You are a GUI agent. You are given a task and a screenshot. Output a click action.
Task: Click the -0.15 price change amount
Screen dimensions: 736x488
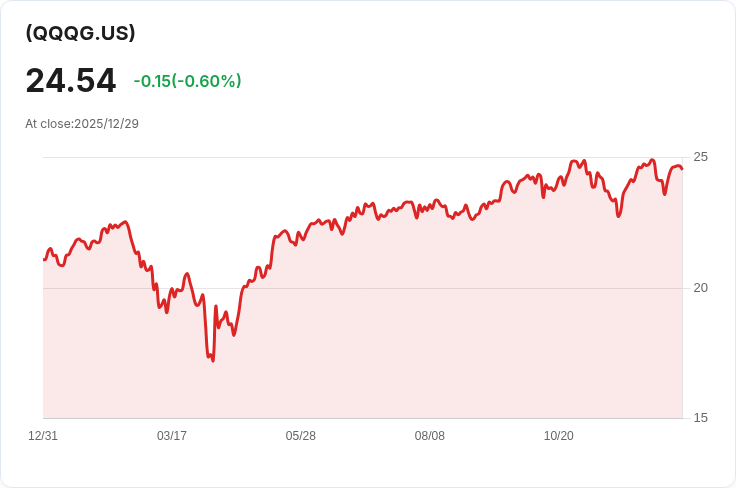[152, 81]
